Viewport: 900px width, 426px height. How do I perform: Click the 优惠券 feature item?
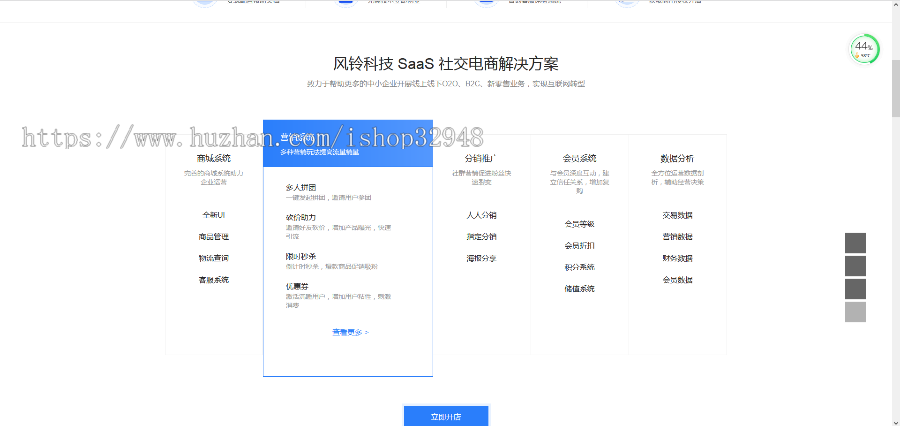click(296, 286)
